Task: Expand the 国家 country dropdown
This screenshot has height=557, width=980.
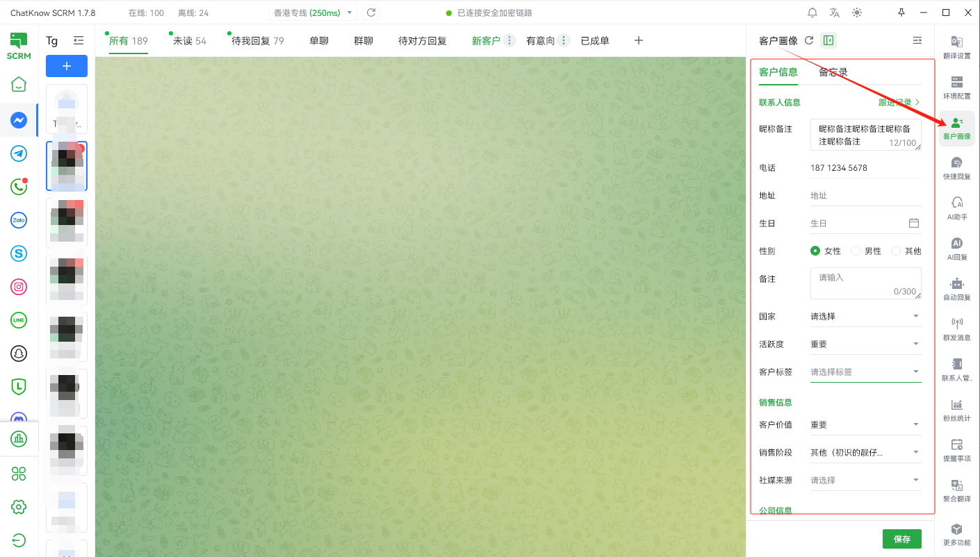Action: (865, 316)
